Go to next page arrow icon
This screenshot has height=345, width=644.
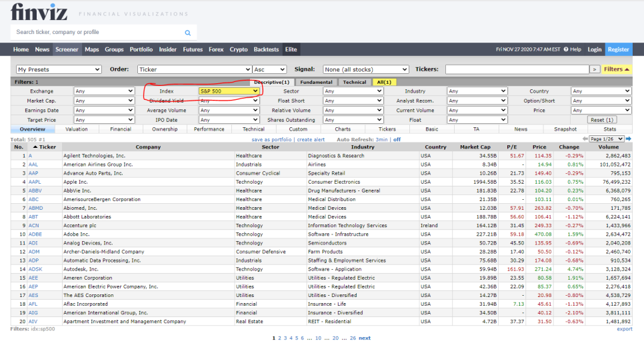[629, 139]
